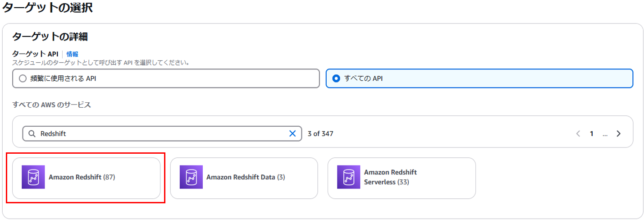Select the 頻繁に使用される API radio button
This screenshot has height=220, width=644.
tap(23, 78)
